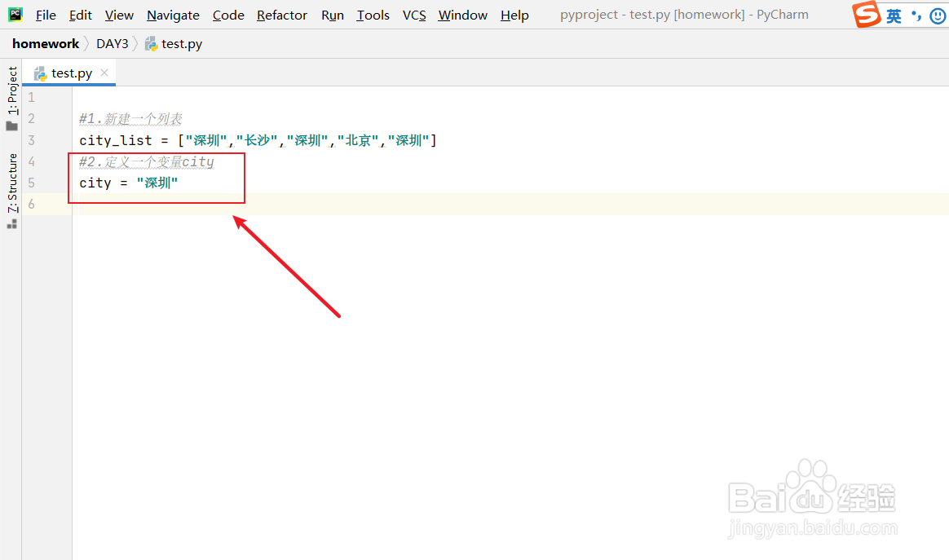This screenshot has height=560, width=949.
Task: Open the File menu
Action: (46, 15)
